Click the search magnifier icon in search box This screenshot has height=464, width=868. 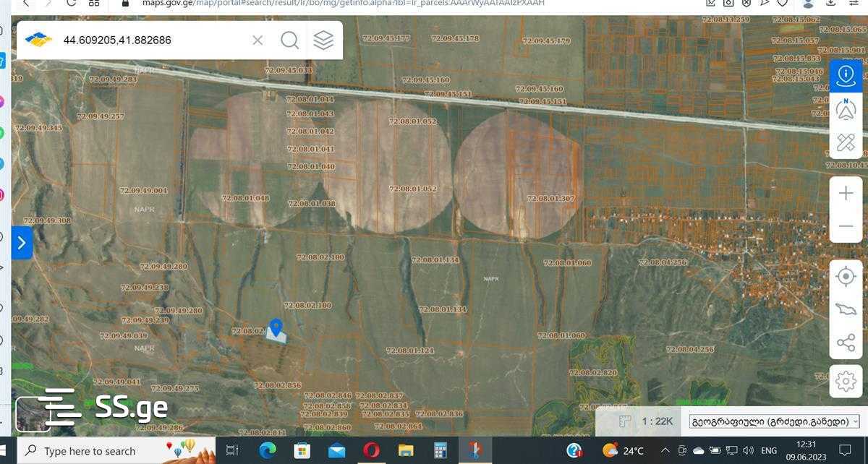(x=289, y=40)
